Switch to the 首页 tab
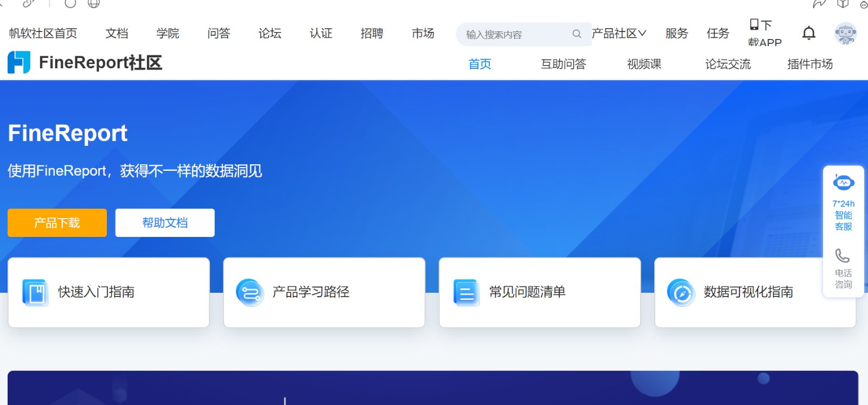The width and height of the screenshot is (868, 405). pyautogui.click(x=480, y=64)
